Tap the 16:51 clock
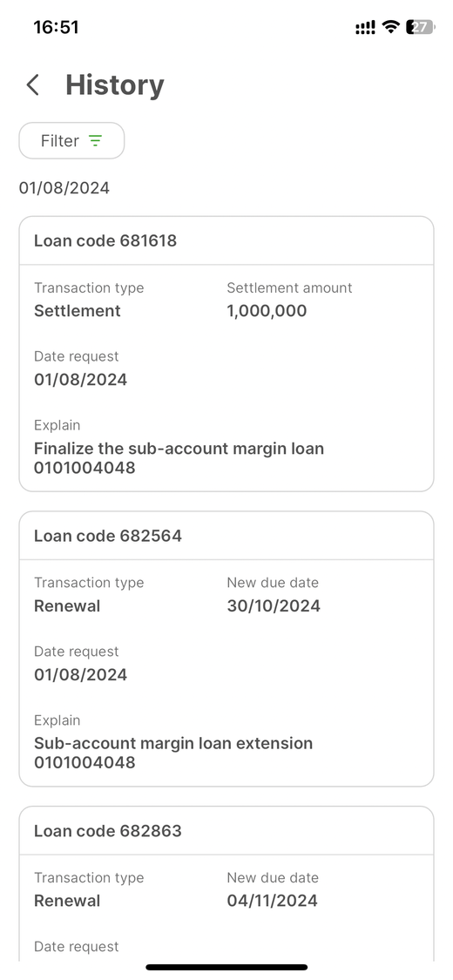This screenshot has height=980, width=453. (x=57, y=27)
